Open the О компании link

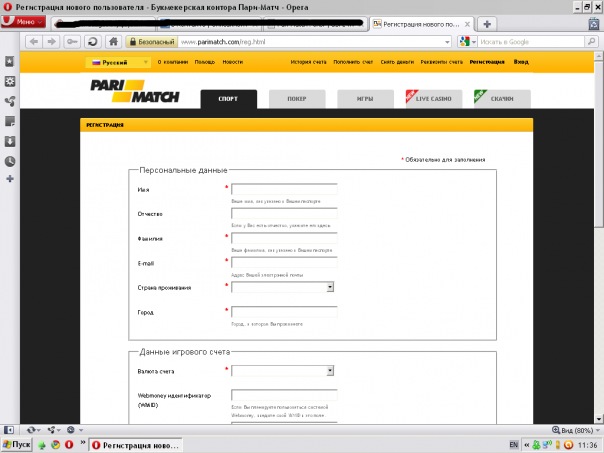click(173, 62)
